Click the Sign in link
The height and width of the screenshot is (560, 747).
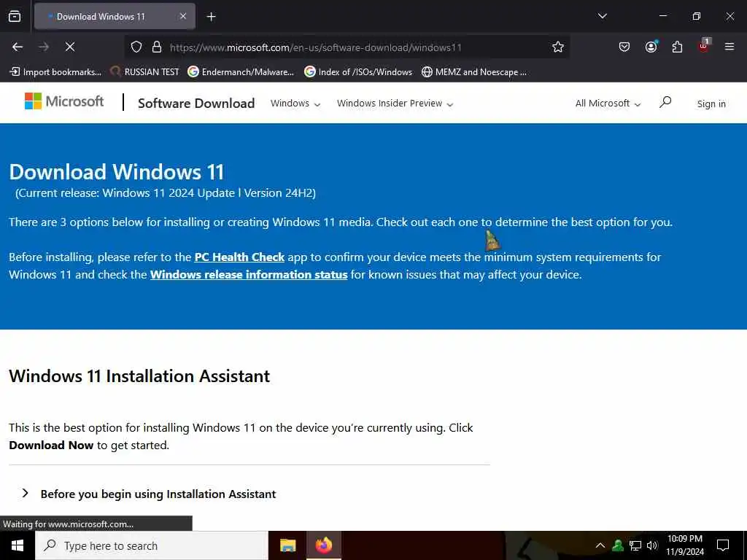[x=711, y=104]
